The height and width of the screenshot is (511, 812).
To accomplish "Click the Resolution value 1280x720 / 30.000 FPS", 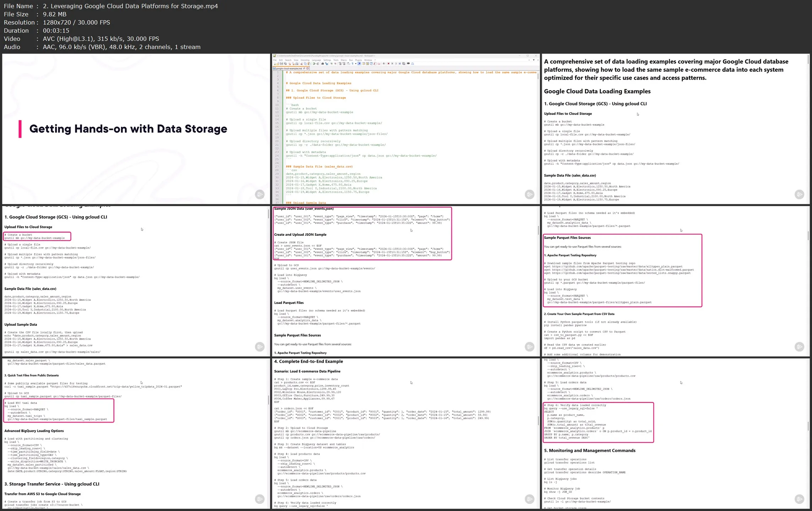I will [x=77, y=22].
